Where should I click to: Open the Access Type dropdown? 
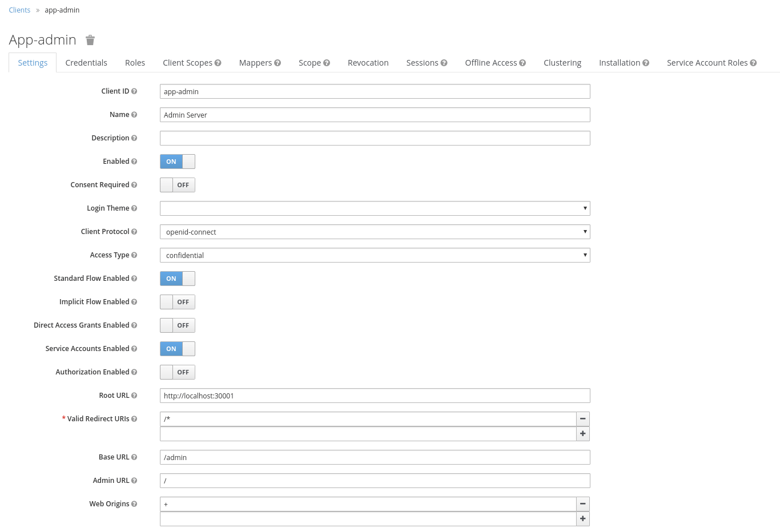coord(375,255)
